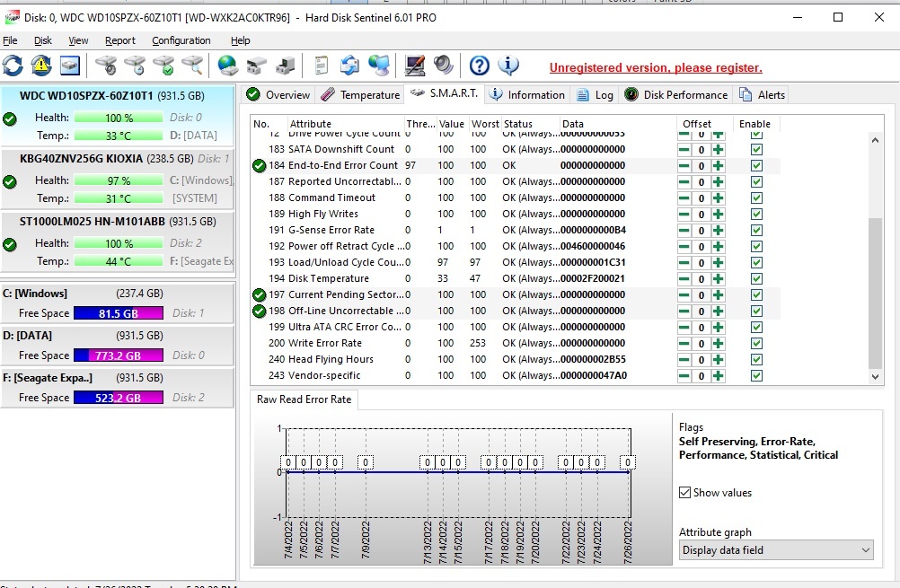Click the SMART list scrollbar down arrow
The image size is (900, 588).
pyautogui.click(x=875, y=377)
